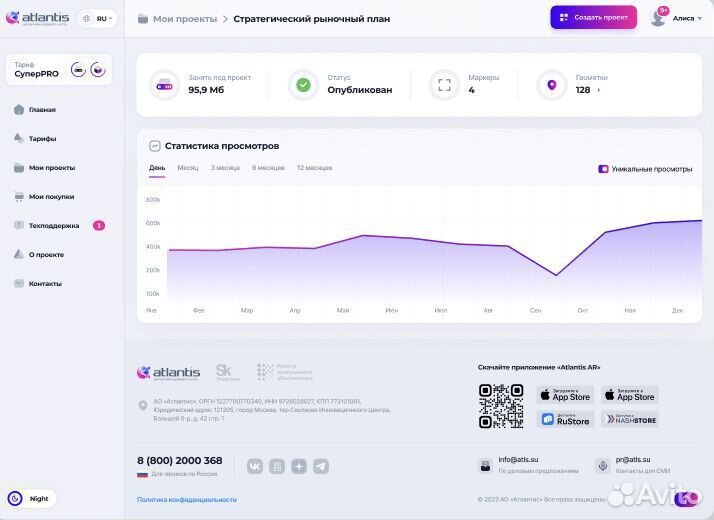Screen dimensions: 714x520
Task: Click the Создать проект button
Action: click(593, 17)
